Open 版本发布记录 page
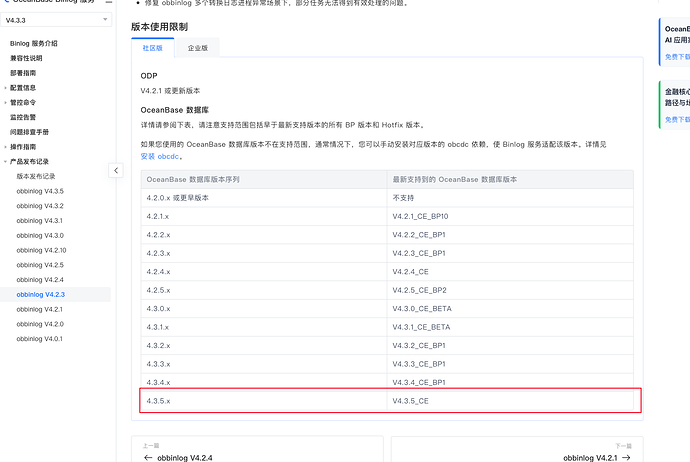Screen dimensions: 690x462 (x=36, y=176)
